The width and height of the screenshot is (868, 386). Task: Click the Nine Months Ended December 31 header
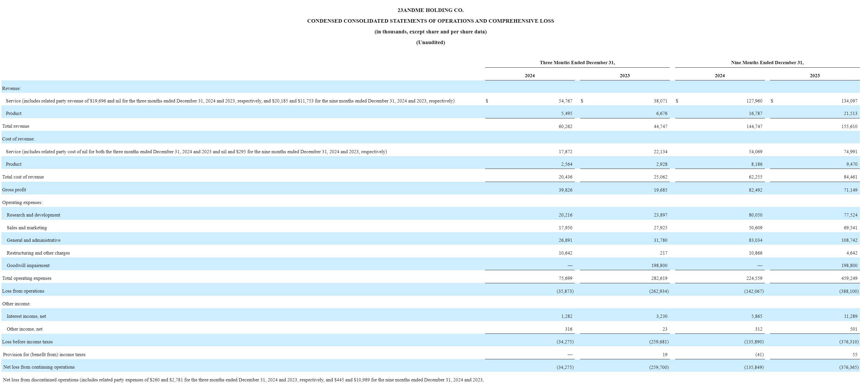click(767, 63)
